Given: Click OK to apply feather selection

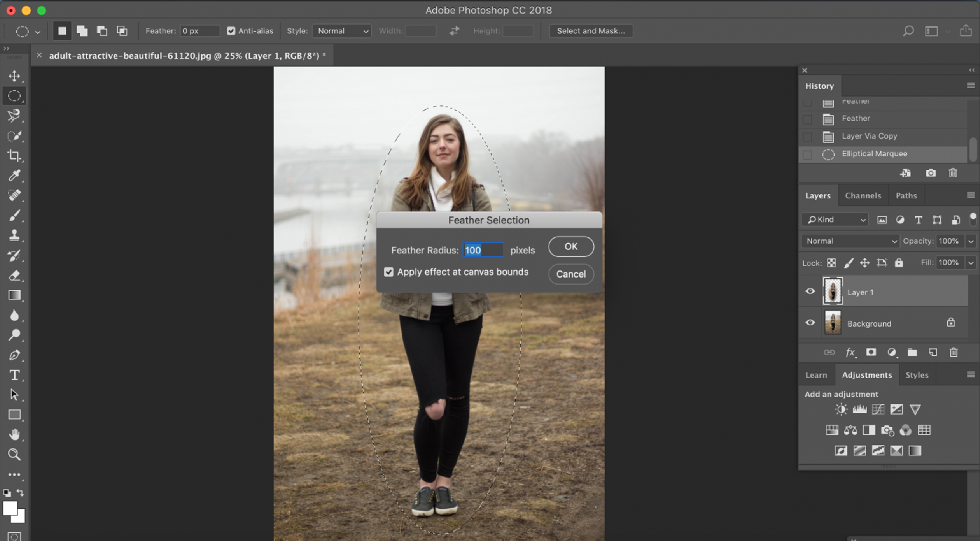Looking at the screenshot, I should tap(570, 246).
